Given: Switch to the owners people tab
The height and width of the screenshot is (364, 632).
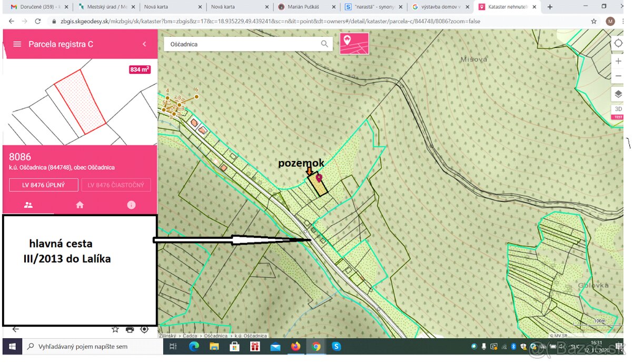Looking at the screenshot, I should 28,205.
